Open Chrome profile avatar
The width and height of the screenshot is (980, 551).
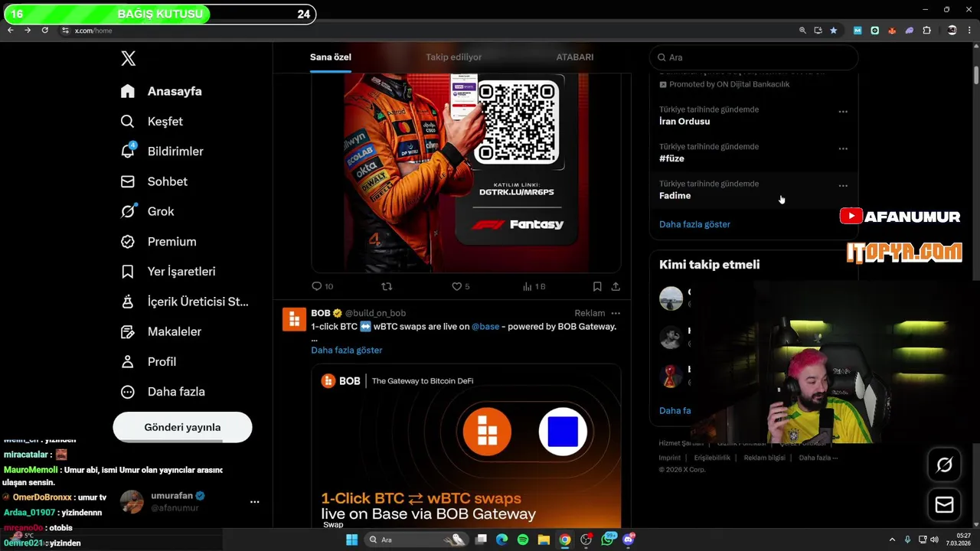point(952,31)
